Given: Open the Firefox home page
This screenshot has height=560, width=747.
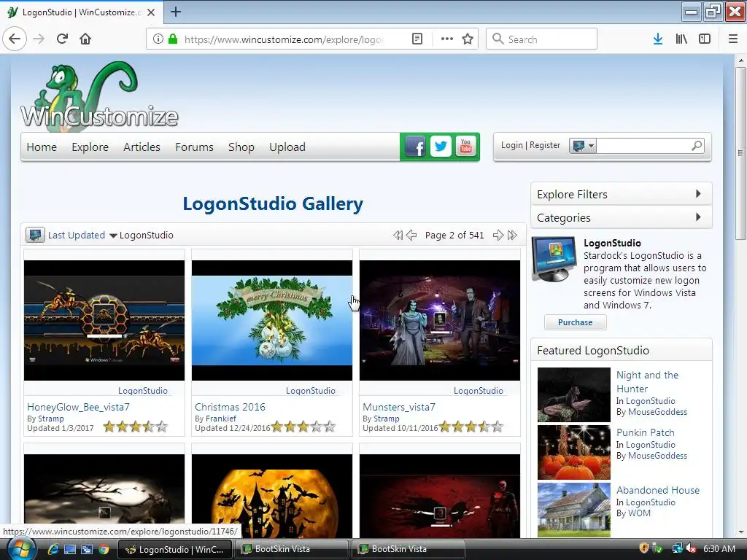Looking at the screenshot, I should [x=85, y=39].
